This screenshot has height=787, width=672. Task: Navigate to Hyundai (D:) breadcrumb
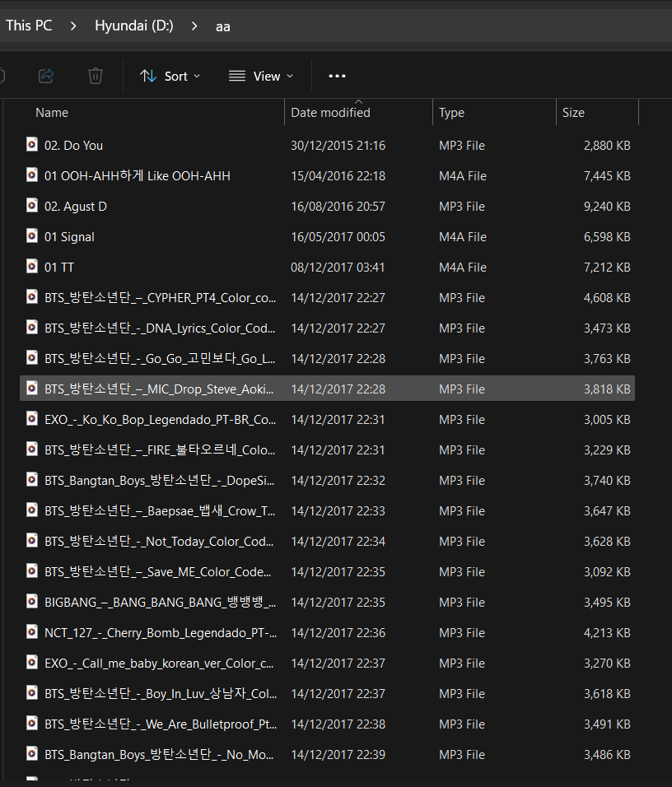[x=134, y=26]
